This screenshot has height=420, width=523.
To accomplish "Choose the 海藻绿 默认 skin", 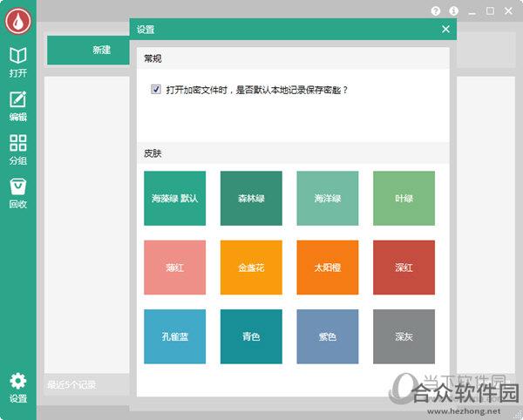I will pos(175,199).
